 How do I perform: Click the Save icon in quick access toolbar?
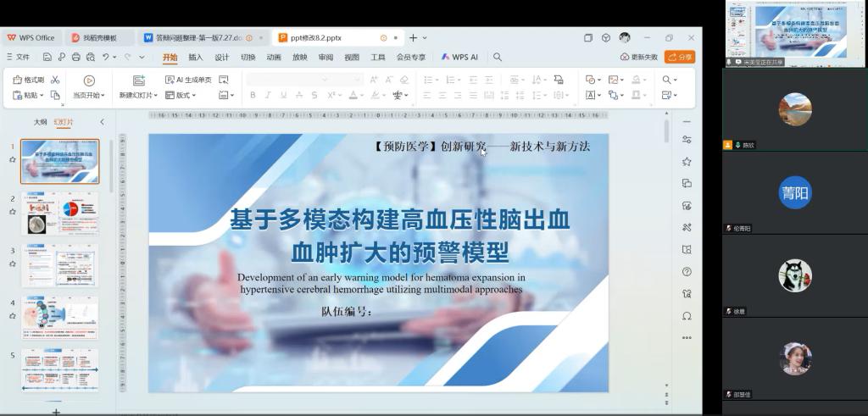(x=47, y=57)
